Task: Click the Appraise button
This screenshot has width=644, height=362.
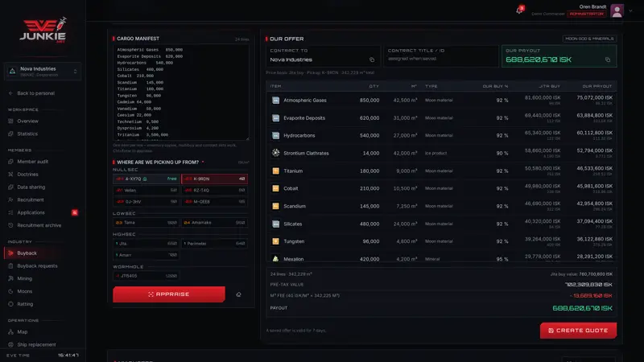Action: [169, 294]
